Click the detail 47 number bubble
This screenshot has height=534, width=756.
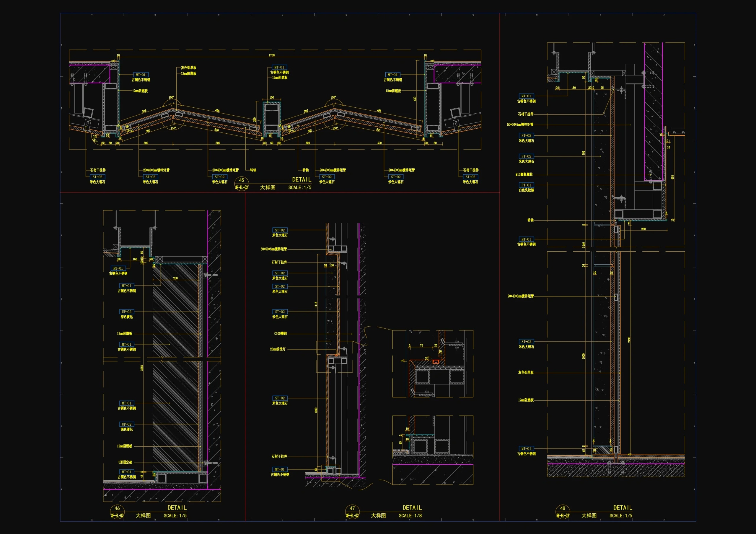(x=352, y=508)
